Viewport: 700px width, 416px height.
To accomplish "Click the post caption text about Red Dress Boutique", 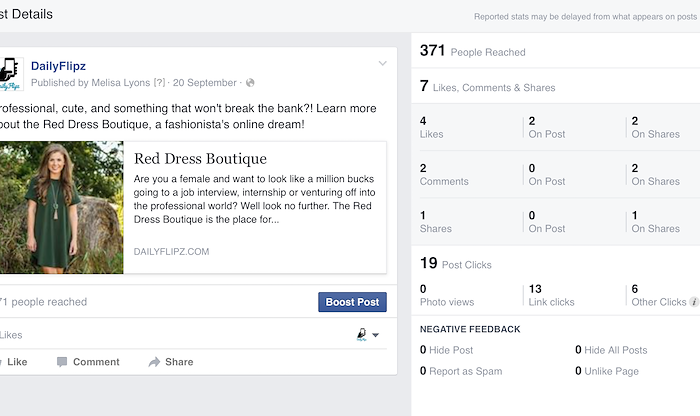I will [188, 116].
